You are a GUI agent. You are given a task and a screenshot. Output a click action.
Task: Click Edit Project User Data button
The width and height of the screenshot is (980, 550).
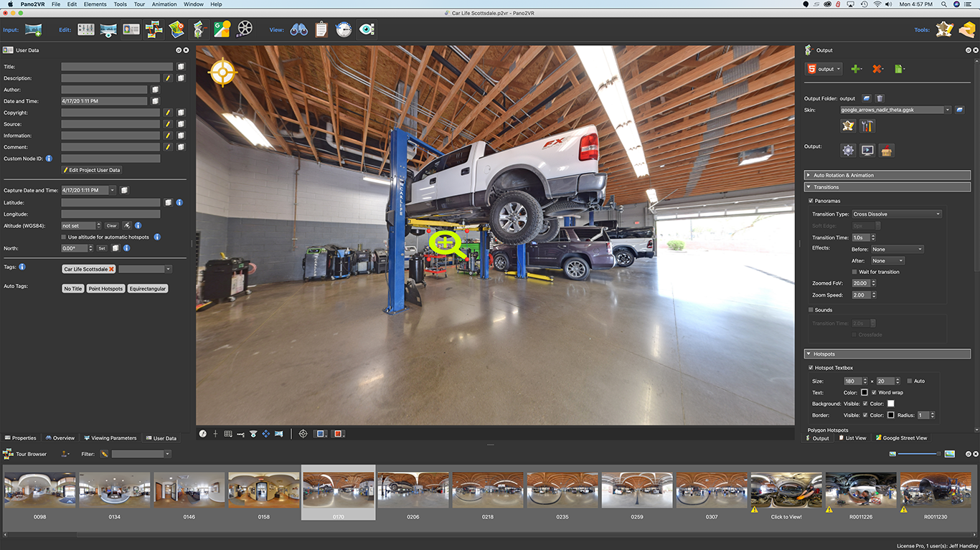pyautogui.click(x=92, y=170)
